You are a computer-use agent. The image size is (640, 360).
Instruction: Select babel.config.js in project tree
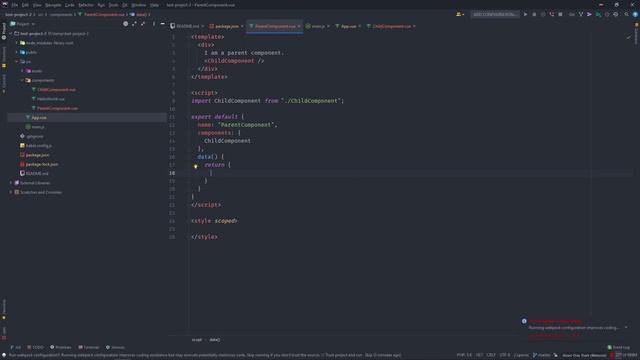[x=39, y=146]
